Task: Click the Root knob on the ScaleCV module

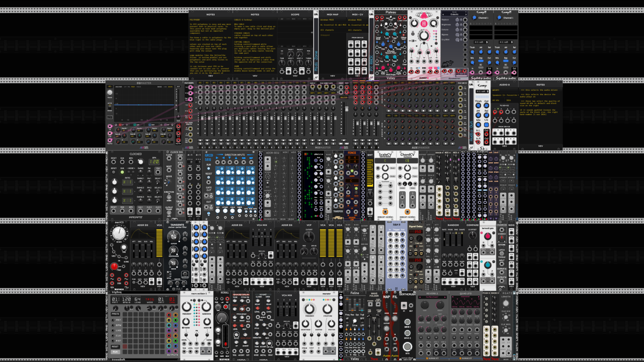Action: click(x=384, y=168)
